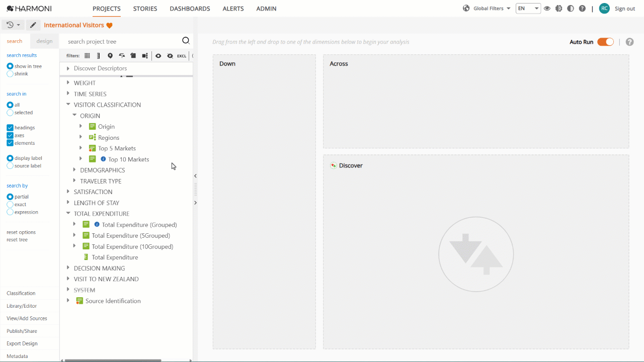Open Library/Editor in the sidebar
The image size is (644, 362).
pos(22,306)
